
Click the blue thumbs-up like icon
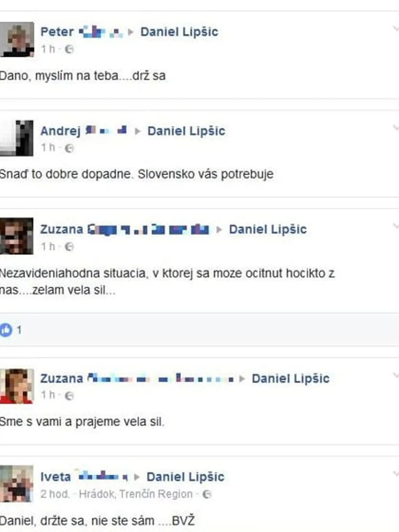coord(6,330)
